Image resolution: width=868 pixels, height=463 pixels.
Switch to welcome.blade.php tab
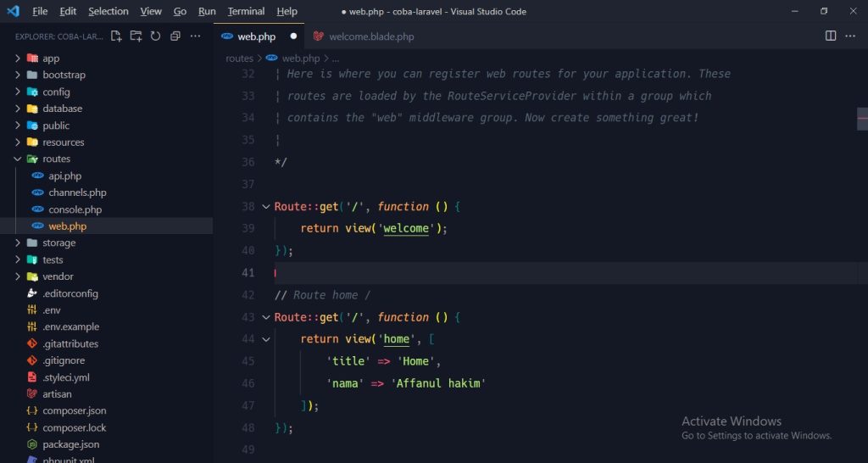[x=370, y=36]
